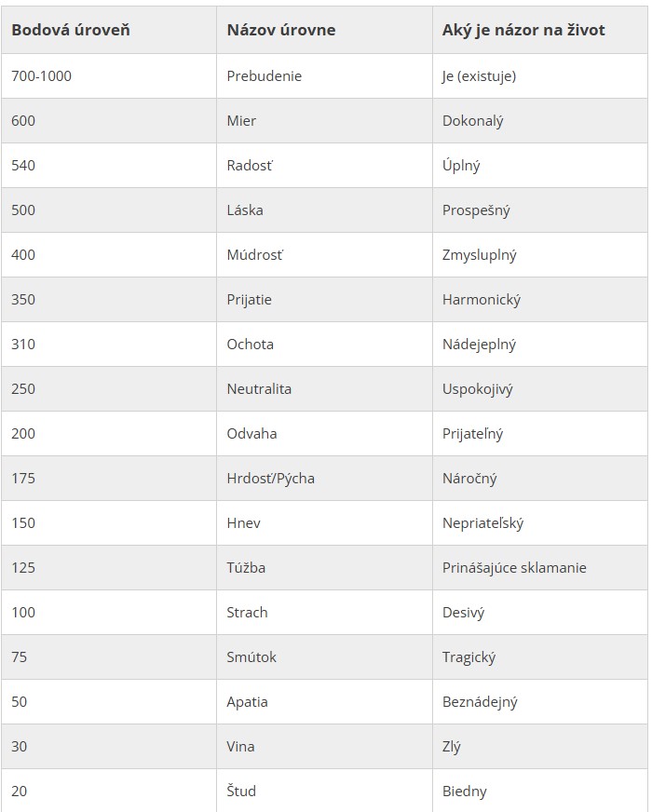Select the 'Názov úrovne' header cell
The width and height of the screenshot is (652, 812).
tap(324, 30)
